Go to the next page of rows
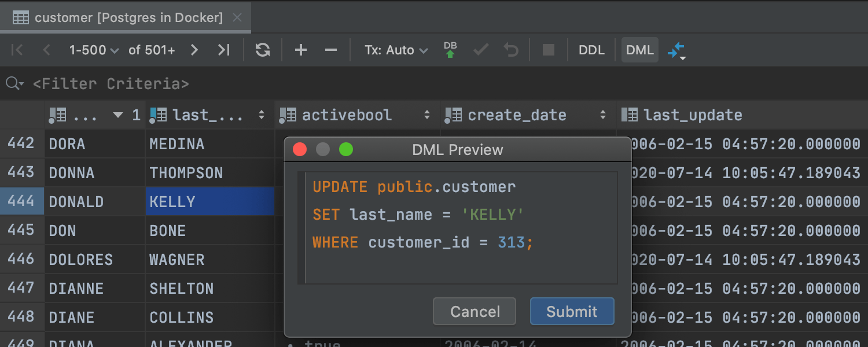Image resolution: width=868 pixels, height=347 pixels. click(194, 50)
